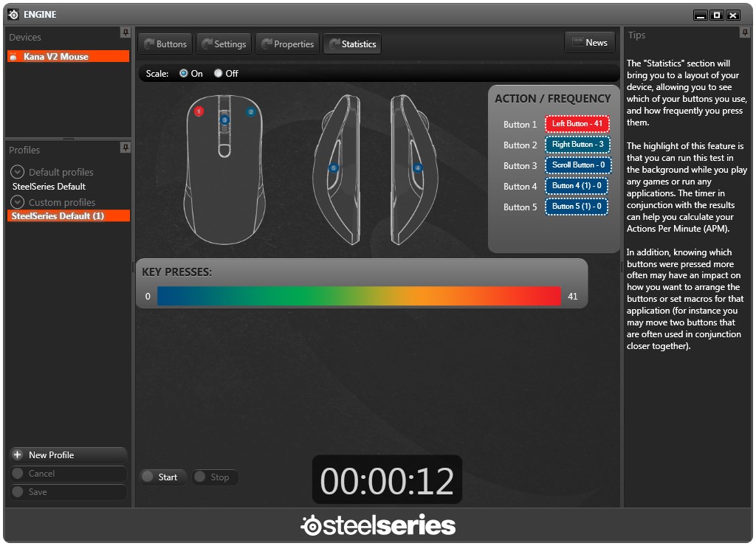
Task: Click red button 1 marker on mouse diagram
Action: 199,111
